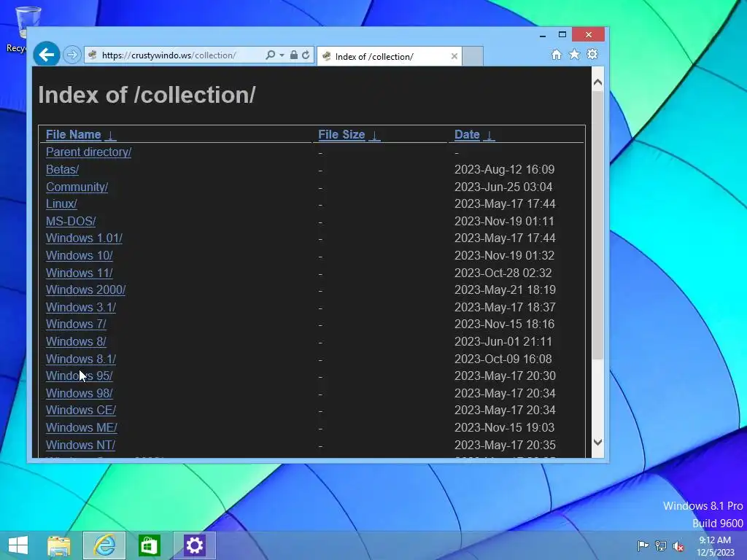Viewport: 747px width, 560px height.
Task: Click the File Name sort arrow
Action: [x=111, y=136]
